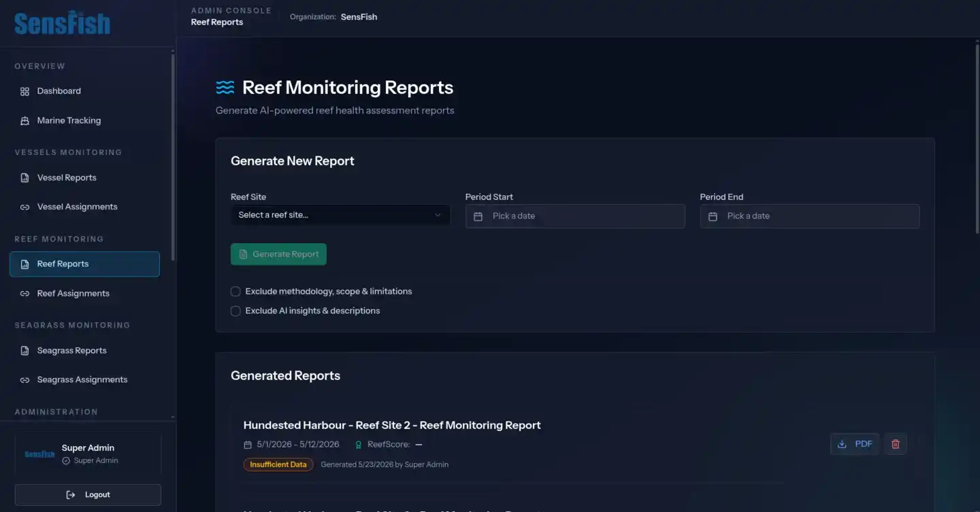The height and width of the screenshot is (512, 980).
Task: Click the calendar icon in Period End
Action: pyautogui.click(x=713, y=216)
